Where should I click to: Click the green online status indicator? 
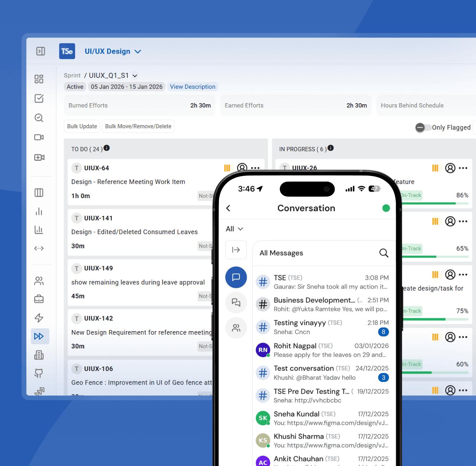click(386, 208)
